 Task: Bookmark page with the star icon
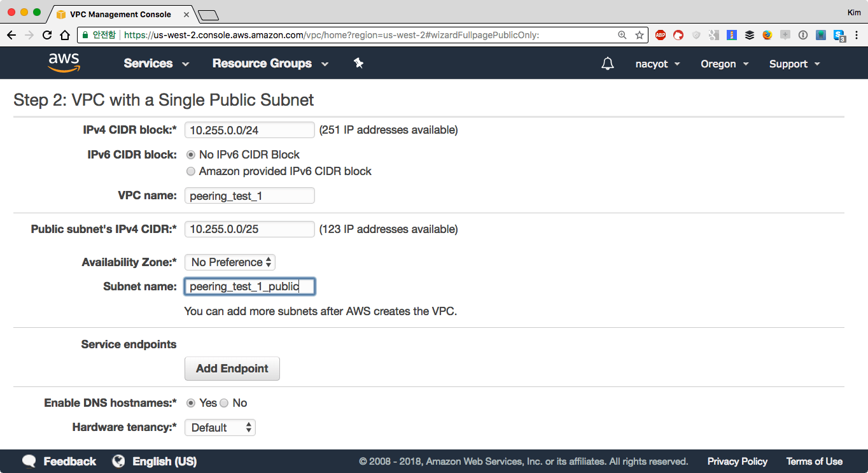(x=639, y=35)
